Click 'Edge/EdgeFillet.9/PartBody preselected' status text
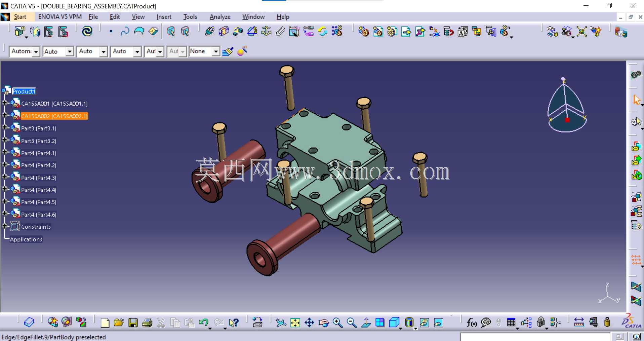 click(54, 337)
